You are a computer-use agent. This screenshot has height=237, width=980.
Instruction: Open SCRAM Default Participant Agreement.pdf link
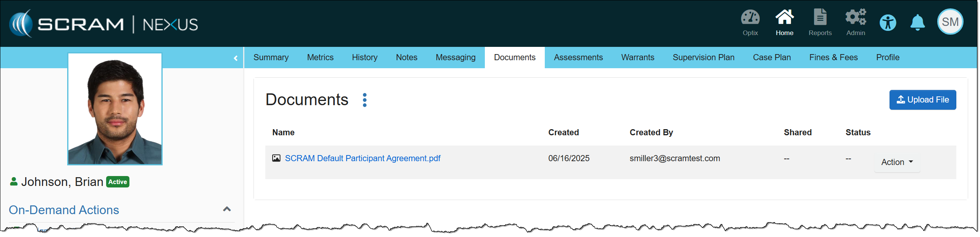pos(362,159)
